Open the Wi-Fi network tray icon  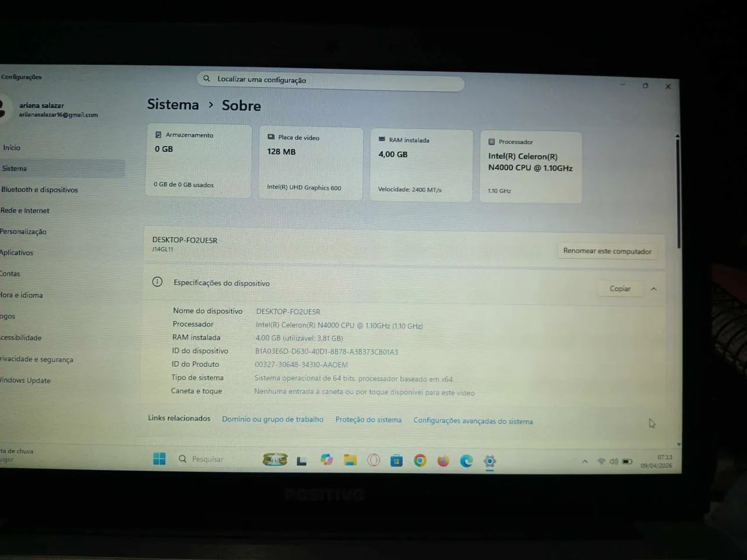[x=601, y=461]
